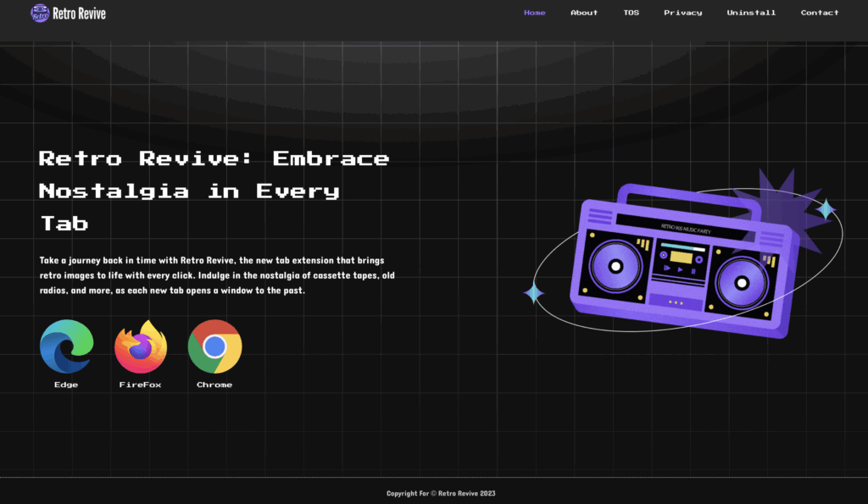Click the headline "Retro Revive: Embrace Nostalgia"
The image size is (868, 504).
(214, 191)
